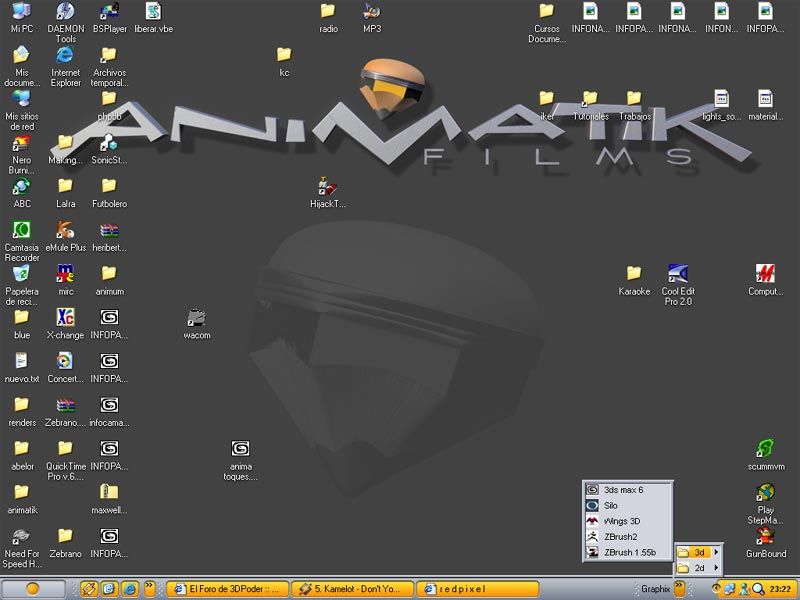The height and width of the screenshot is (600, 800).
Task: Click the Graphix toolbar label
Action: click(656, 589)
